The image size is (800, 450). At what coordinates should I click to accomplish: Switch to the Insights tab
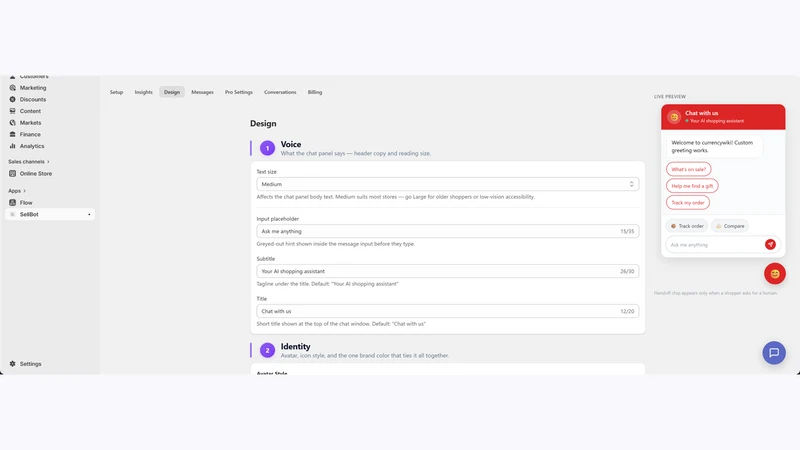(x=143, y=92)
